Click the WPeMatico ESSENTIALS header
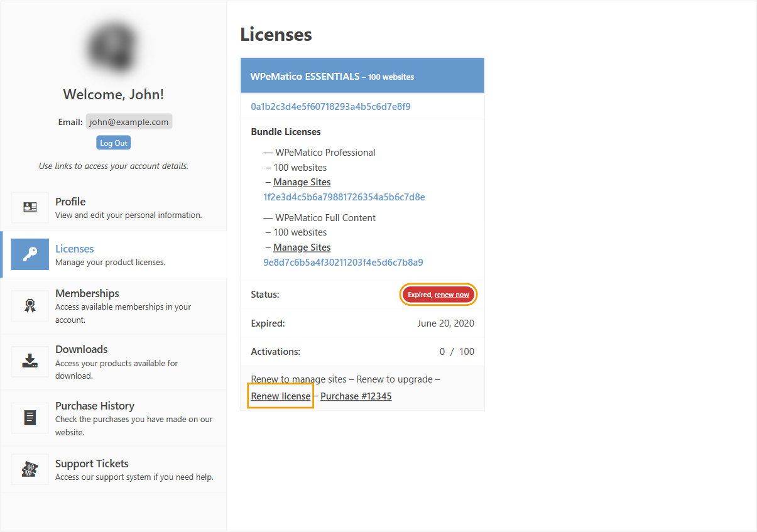 click(362, 76)
